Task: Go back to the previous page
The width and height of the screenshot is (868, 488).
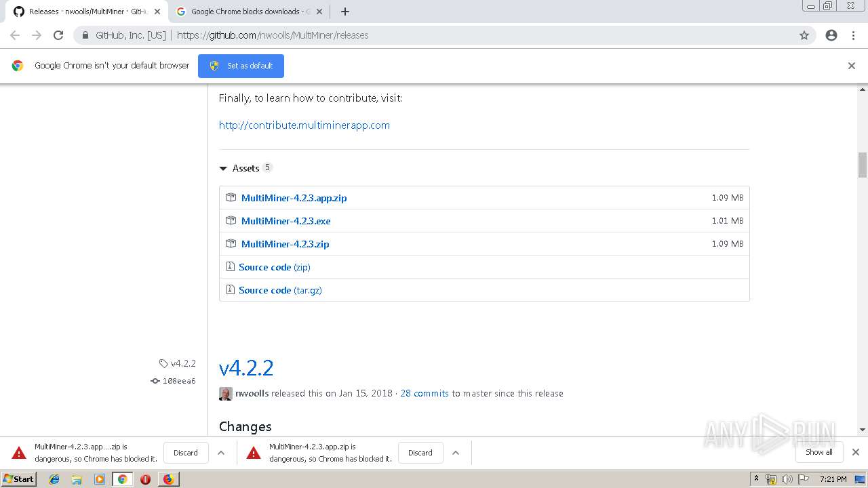Action: coord(15,35)
